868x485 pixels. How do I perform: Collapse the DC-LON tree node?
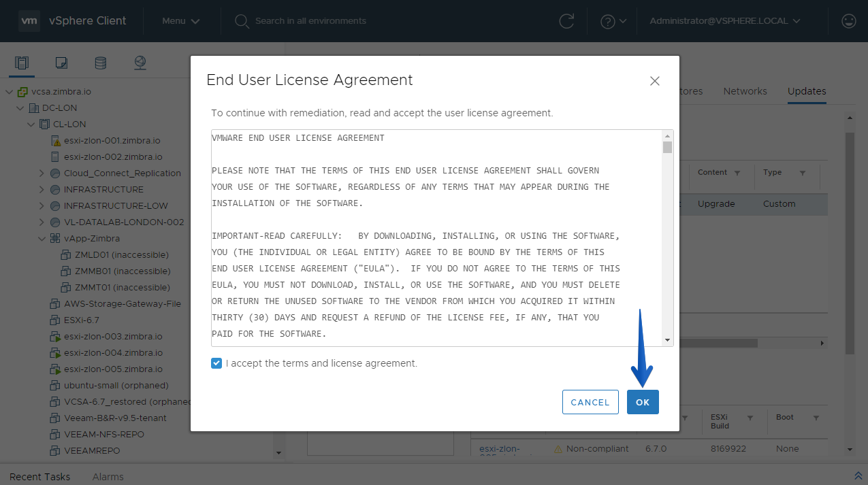pos(20,108)
